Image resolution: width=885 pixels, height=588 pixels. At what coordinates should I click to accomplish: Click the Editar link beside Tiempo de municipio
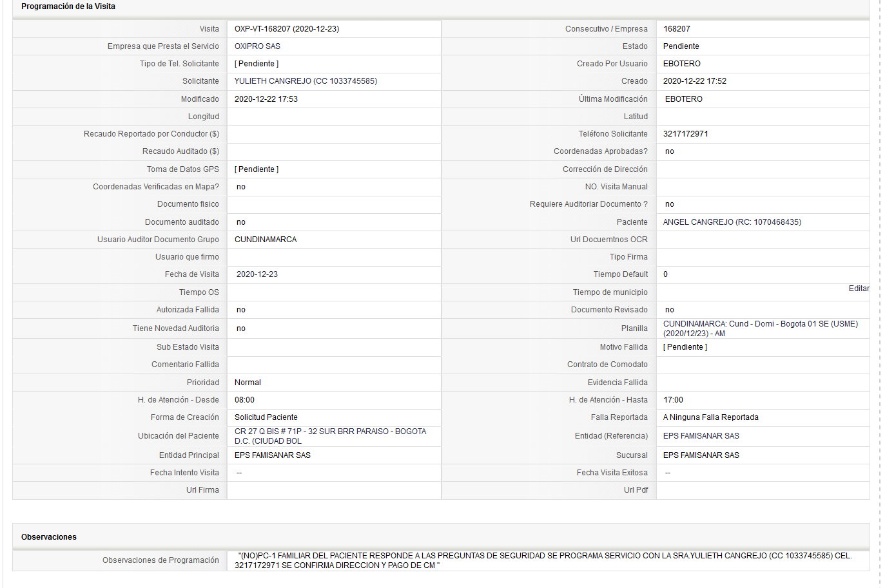859,289
